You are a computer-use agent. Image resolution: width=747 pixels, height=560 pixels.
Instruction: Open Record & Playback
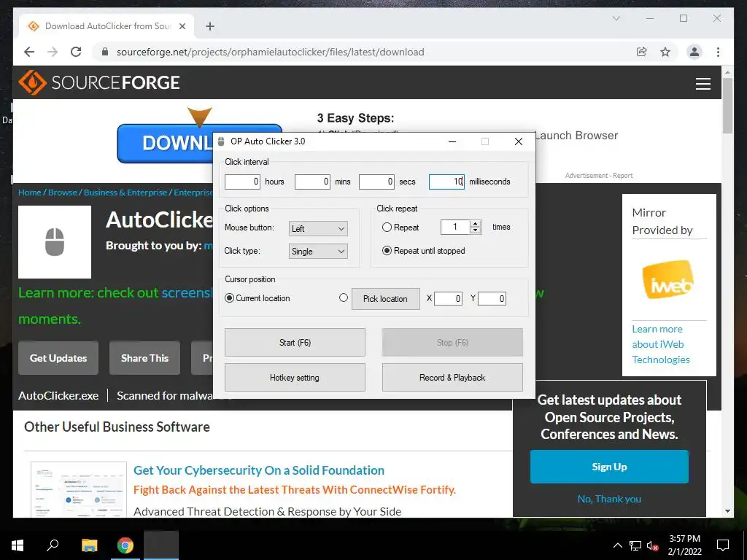pos(452,378)
